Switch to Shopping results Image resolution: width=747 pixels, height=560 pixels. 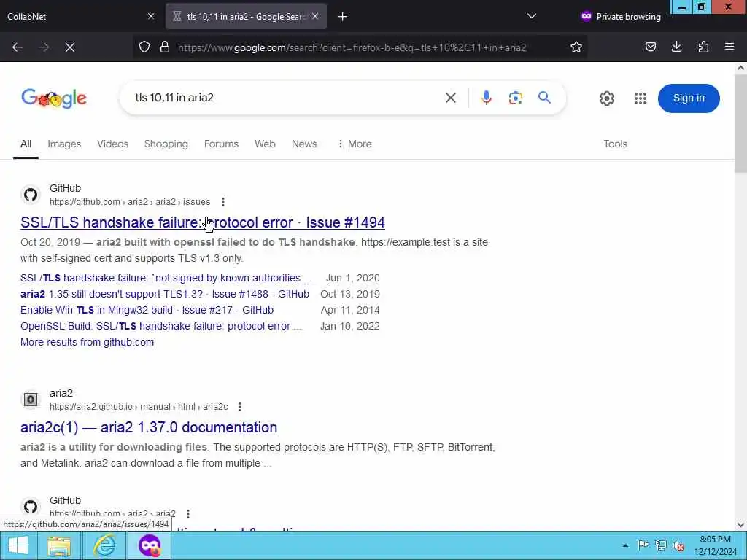(166, 144)
